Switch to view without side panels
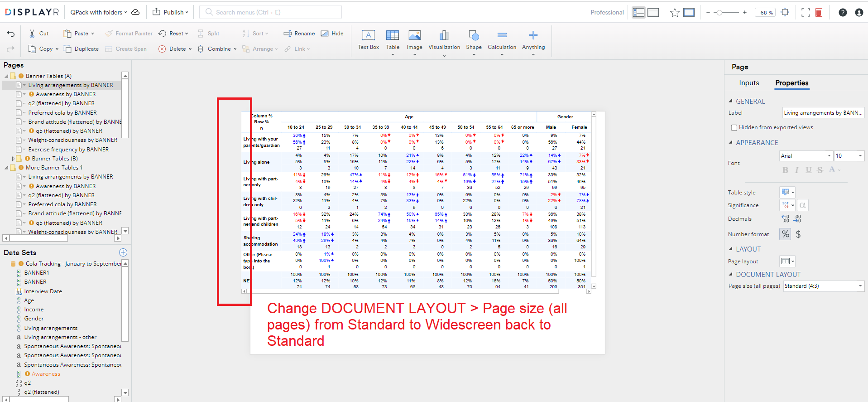 [x=653, y=13]
